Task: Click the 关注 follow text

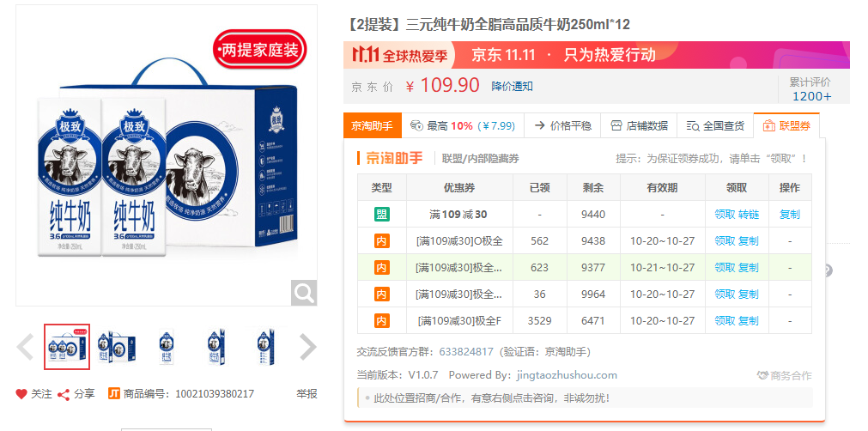Action: coord(41,394)
